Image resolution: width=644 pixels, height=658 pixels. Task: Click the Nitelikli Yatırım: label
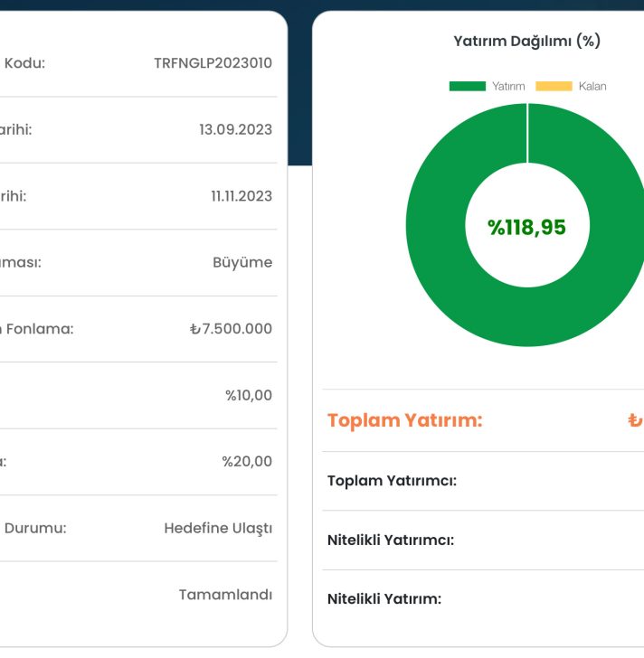(x=384, y=599)
